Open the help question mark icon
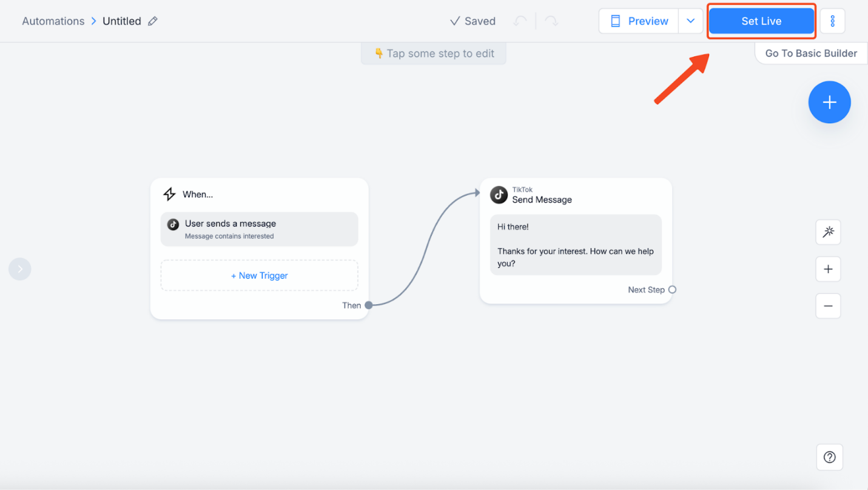Image resolution: width=868 pixels, height=490 pixels. (x=829, y=457)
